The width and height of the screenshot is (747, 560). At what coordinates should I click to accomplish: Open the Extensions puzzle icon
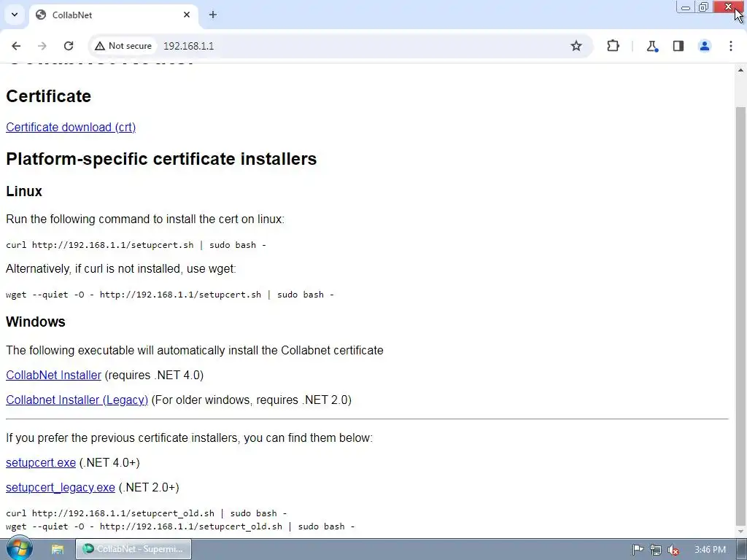point(613,46)
